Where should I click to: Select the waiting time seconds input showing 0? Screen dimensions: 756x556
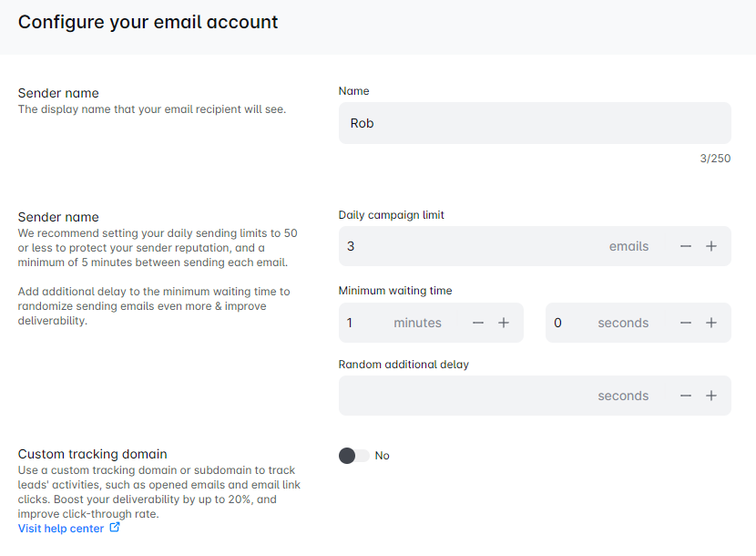tap(569, 323)
